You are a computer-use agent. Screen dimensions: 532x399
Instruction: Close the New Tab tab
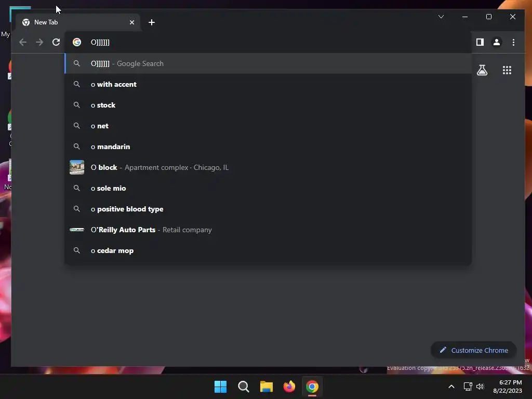[131, 22]
